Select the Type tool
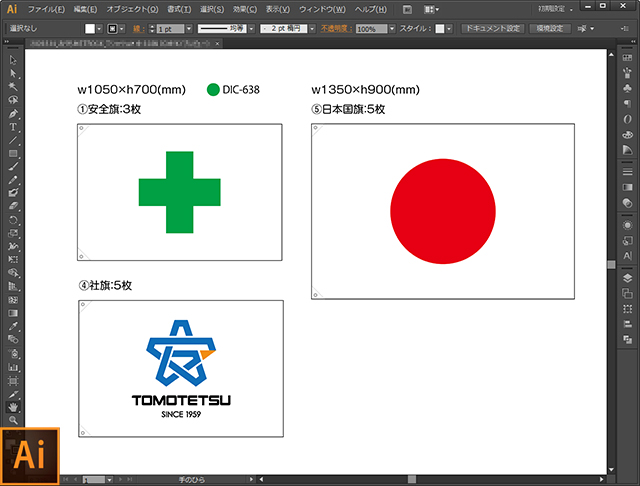The image size is (640, 486). point(13,127)
